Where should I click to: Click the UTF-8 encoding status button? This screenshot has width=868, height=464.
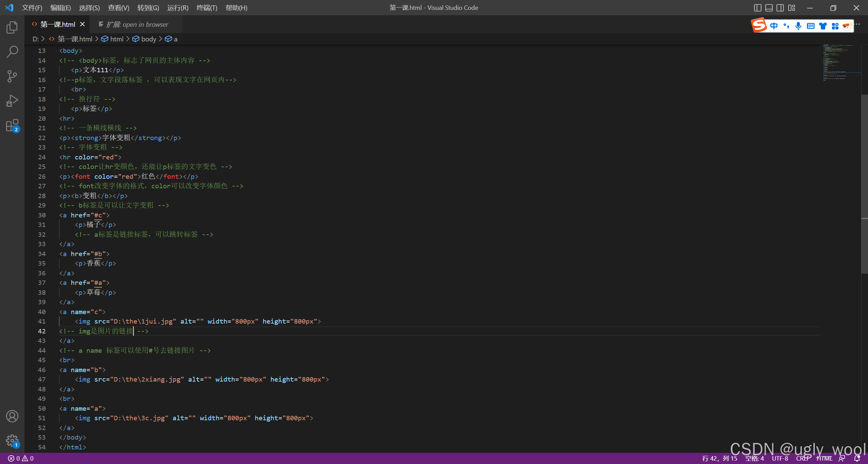click(780, 459)
